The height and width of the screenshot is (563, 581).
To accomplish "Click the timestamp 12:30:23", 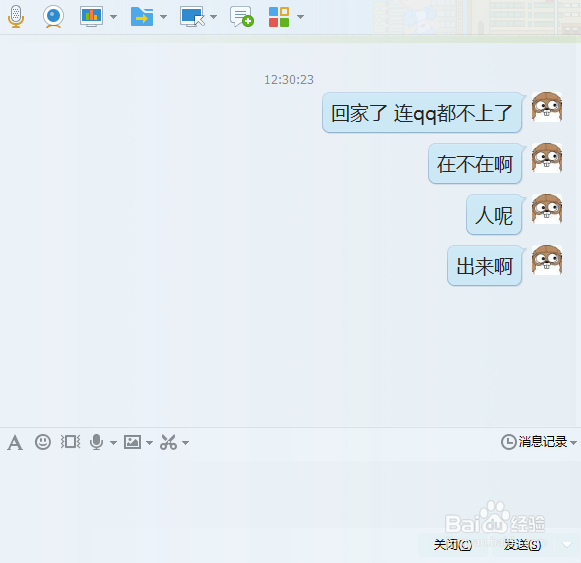I will (289, 80).
